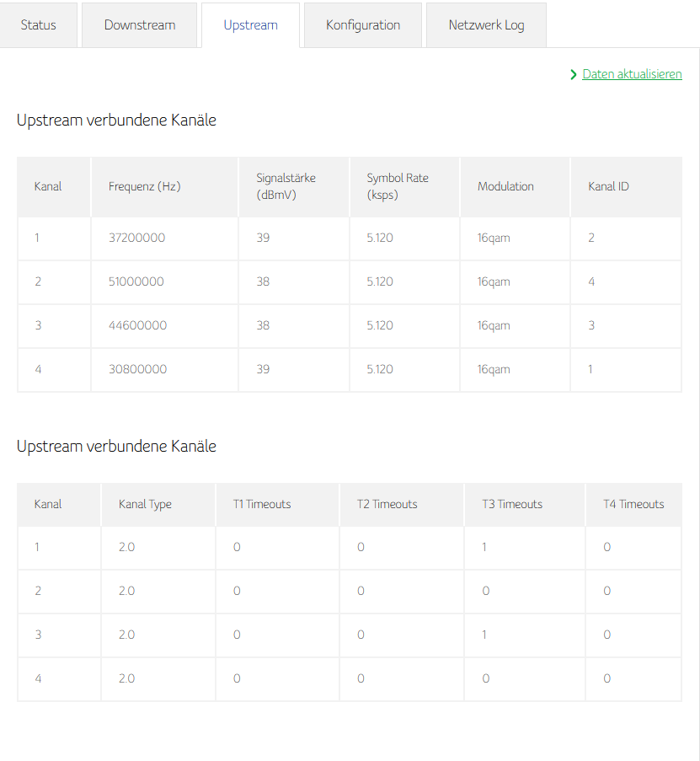The height and width of the screenshot is (761, 700).
Task: Select the Upstream tab
Action: (250, 25)
